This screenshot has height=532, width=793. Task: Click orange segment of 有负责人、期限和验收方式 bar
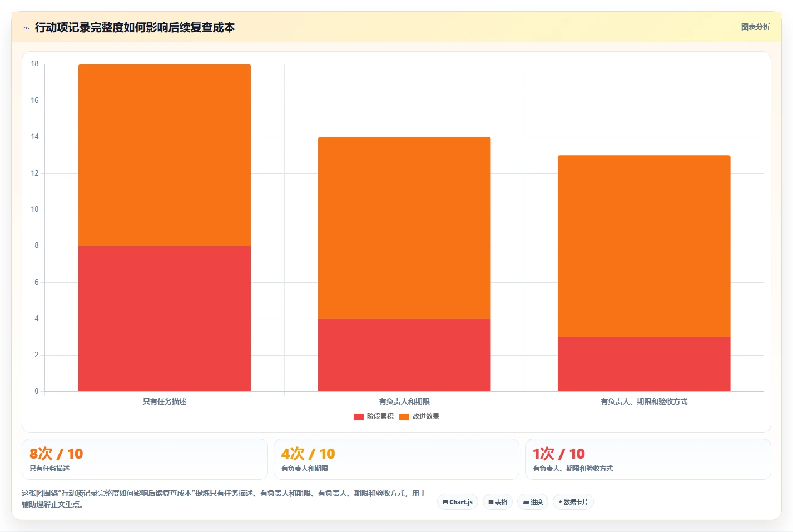tap(644, 246)
